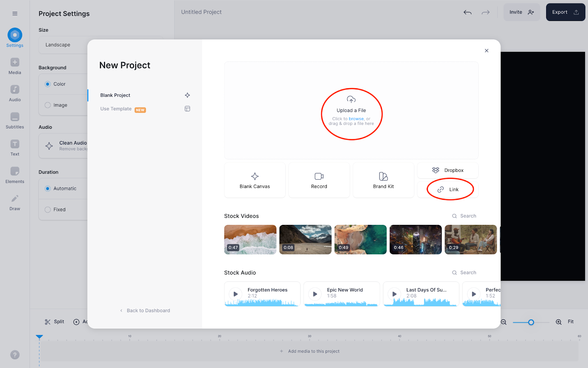Viewport: 588px width, 368px height.
Task: Click the Upload a File cloud icon
Action: tap(351, 99)
